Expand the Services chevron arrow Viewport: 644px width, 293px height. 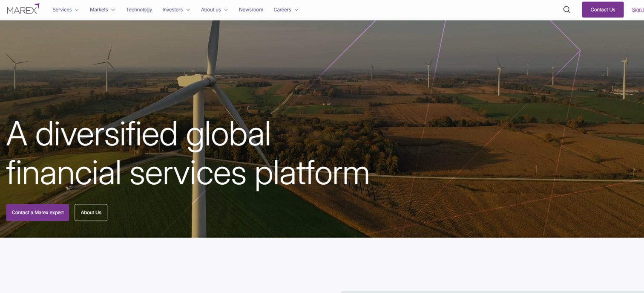pyautogui.click(x=77, y=10)
